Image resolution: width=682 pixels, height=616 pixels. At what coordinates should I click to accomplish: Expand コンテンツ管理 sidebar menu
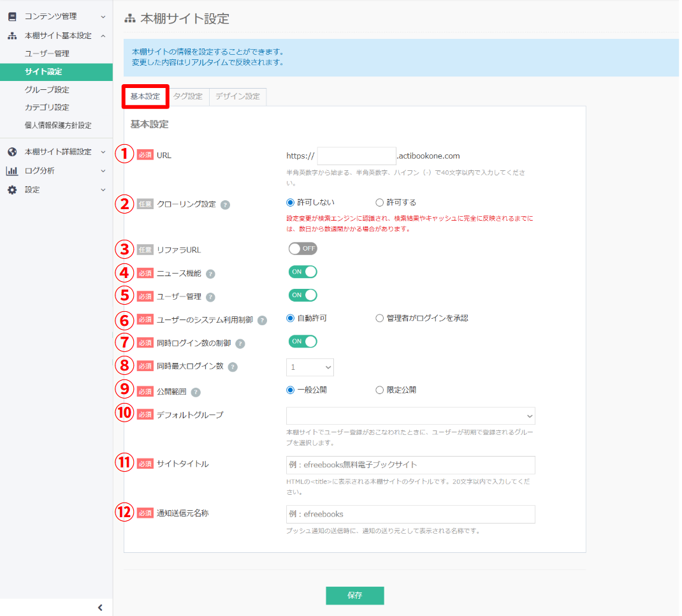pyautogui.click(x=56, y=17)
